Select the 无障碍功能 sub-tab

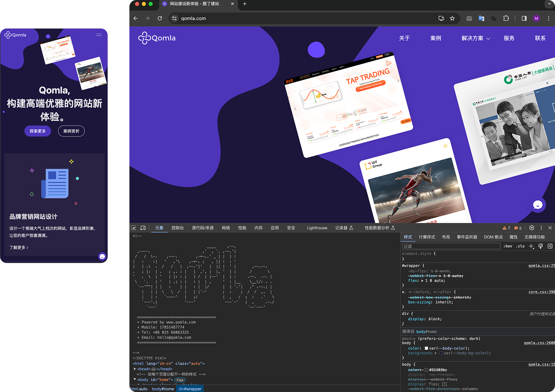point(535,237)
